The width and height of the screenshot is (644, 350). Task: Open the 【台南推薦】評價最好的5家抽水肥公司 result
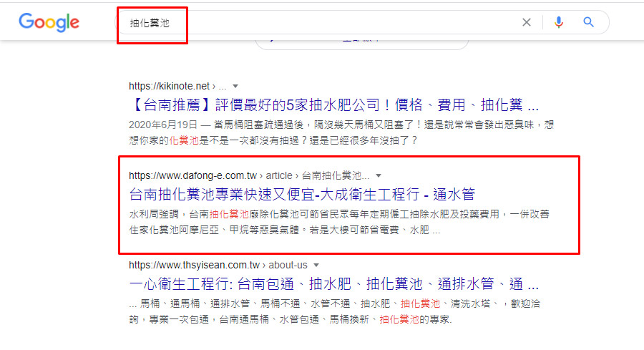[x=333, y=105]
